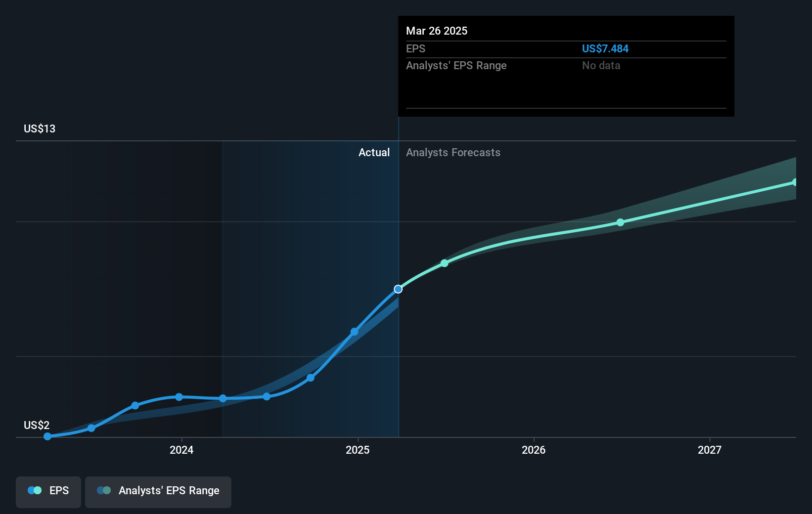Screen dimensions: 812x514
Task: Select the first EPS data point at US$2
Action: (47, 436)
